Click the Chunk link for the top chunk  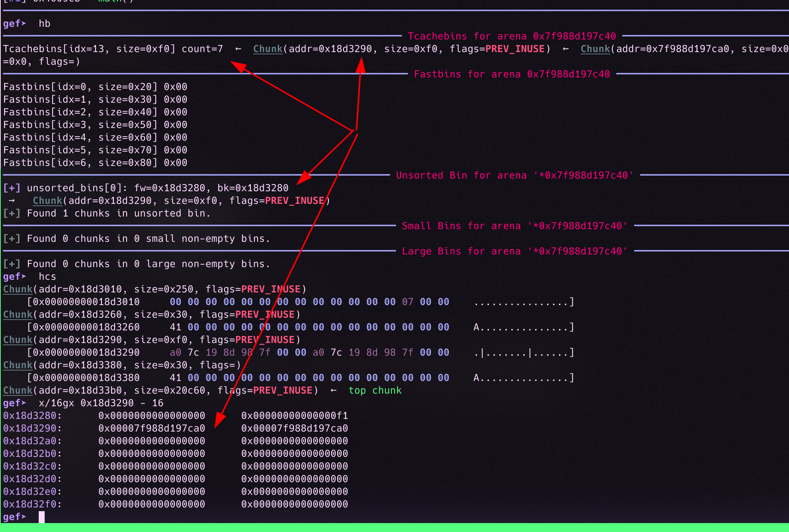pos(17,390)
